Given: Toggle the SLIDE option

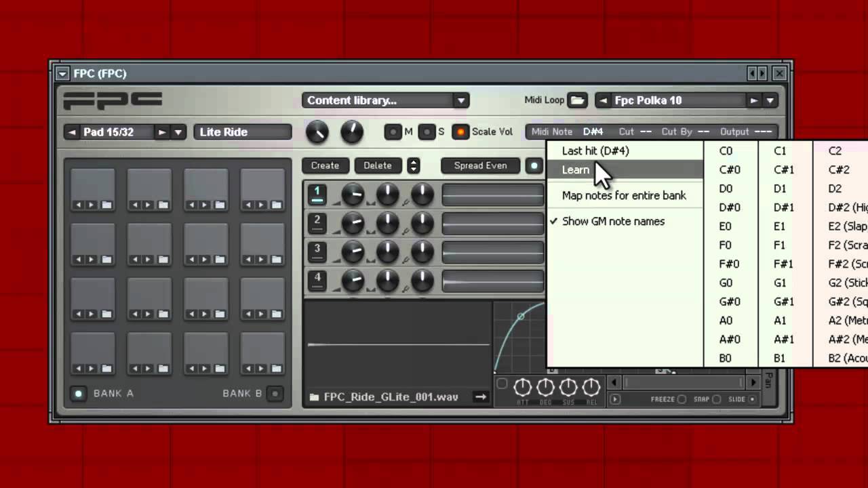Looking at the screenshot, I should point(752,399).
